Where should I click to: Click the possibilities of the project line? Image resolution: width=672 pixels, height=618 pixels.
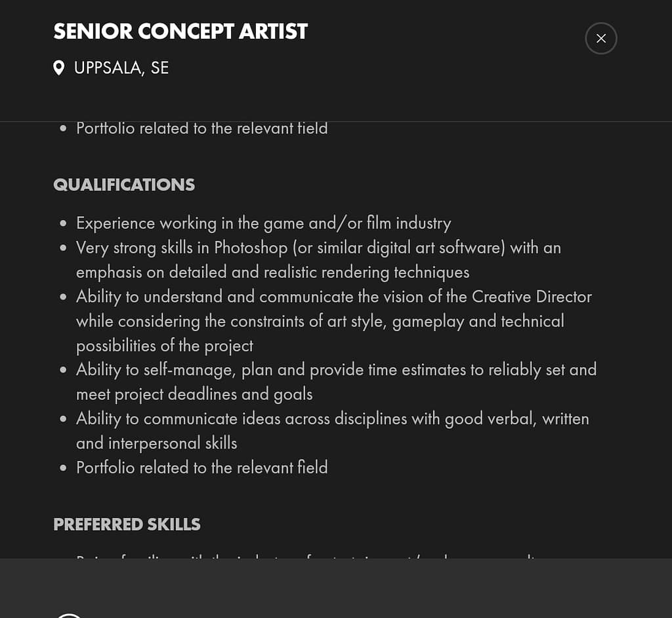(164, 345)
